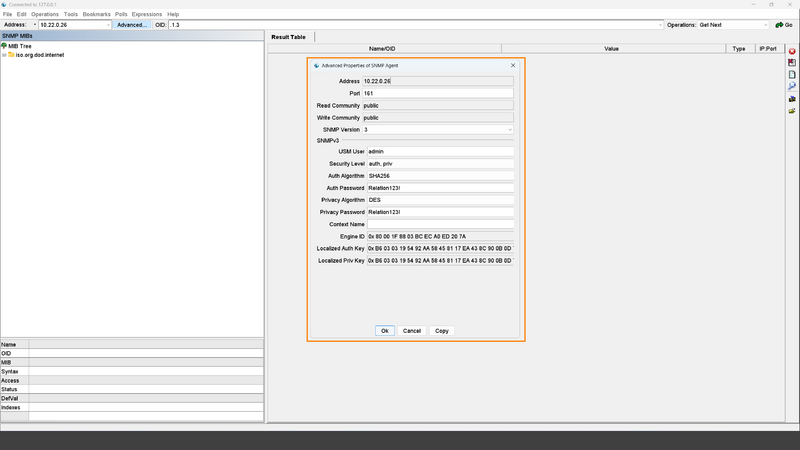Click the green Go arrow button
Screen dimensions: 800x450
point(784,24)
